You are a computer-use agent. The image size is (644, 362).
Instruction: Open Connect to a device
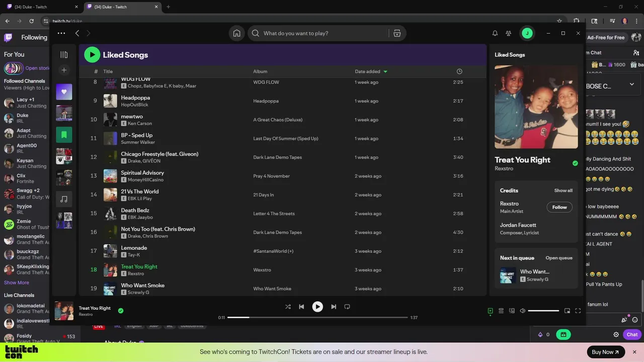pos(512,311)
